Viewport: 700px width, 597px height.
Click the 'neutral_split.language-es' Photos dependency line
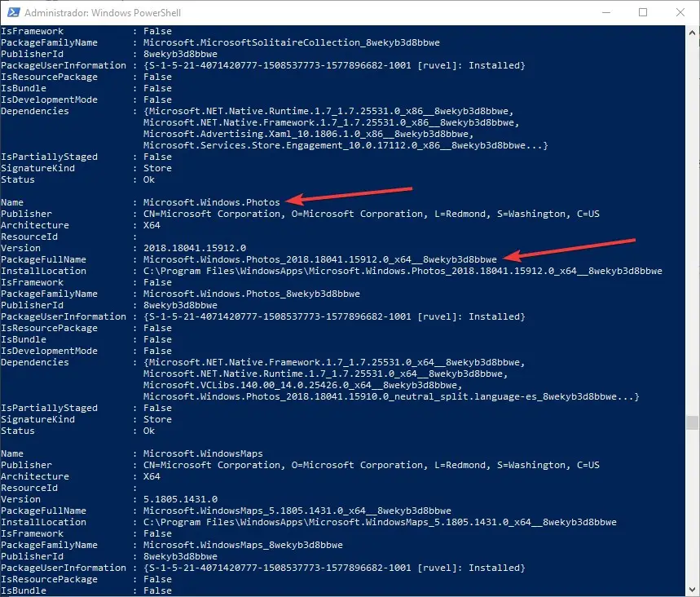click(391, 397)
